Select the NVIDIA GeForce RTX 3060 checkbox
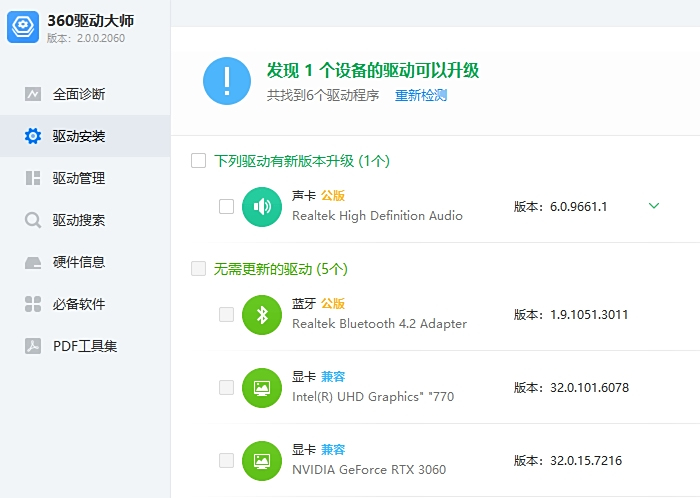Screen dimensions: 700x498 point(226,460)
